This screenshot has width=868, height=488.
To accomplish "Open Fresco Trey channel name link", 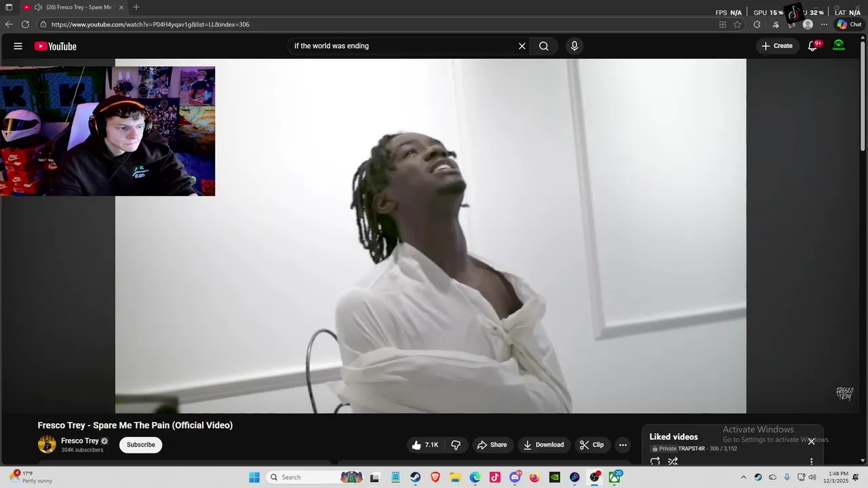I will tap(80, 441).
